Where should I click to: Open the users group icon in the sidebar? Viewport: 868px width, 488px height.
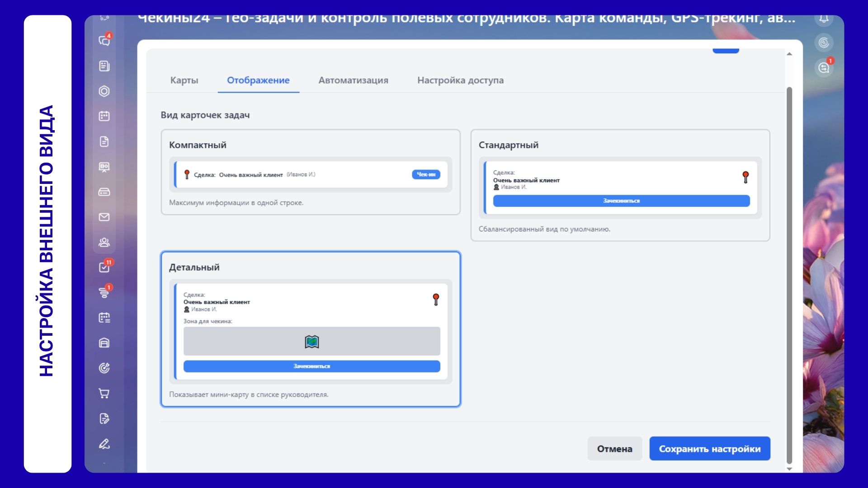coord(104,243)
